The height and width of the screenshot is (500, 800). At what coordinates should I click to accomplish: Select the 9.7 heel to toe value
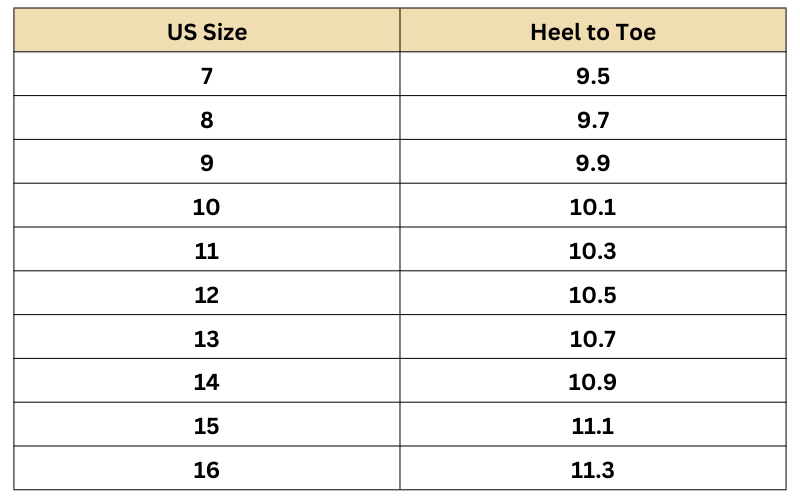[x=593, y=120]
